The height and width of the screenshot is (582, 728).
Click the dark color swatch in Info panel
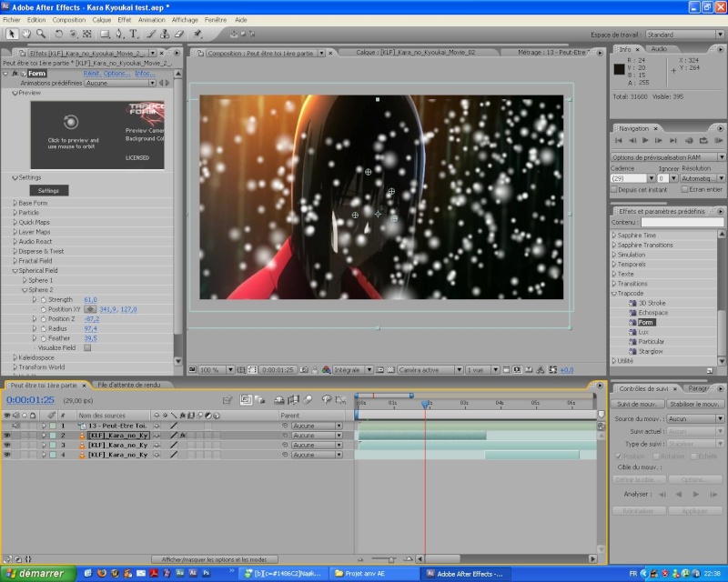click(x=619, y=69)
